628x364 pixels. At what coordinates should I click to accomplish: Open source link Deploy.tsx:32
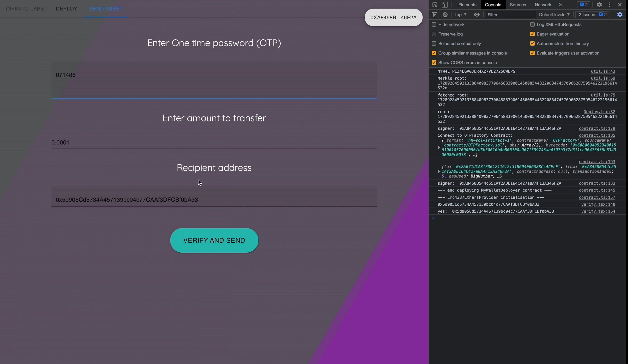point(599,112)
